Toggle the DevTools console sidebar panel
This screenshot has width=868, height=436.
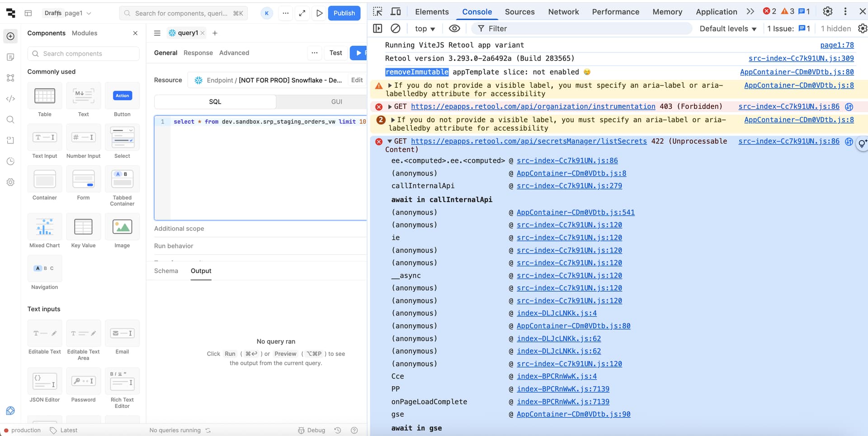tap(377, 28)
